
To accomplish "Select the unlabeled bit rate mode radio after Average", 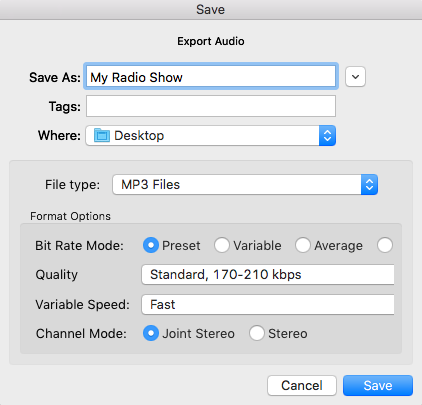I will tap(385, 245).
